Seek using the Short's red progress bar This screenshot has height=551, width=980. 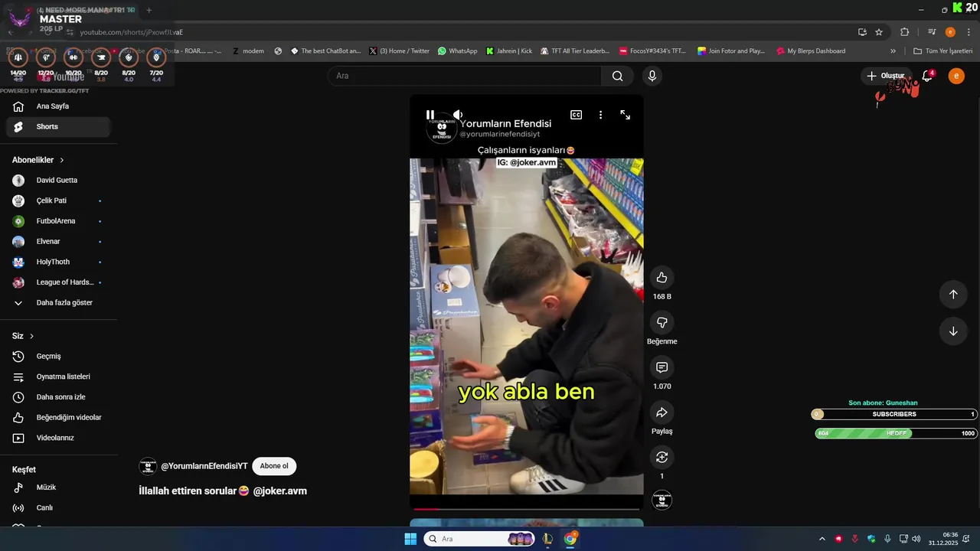point(527,509)
